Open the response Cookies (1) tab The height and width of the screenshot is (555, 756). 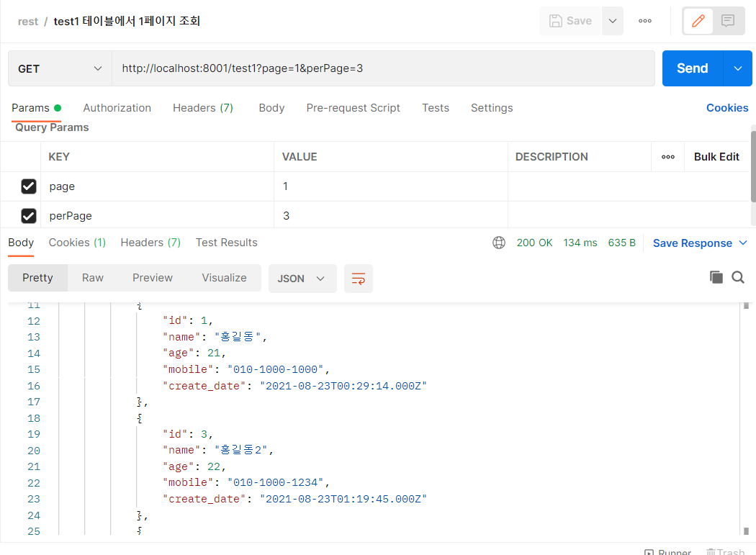(77, 243)
